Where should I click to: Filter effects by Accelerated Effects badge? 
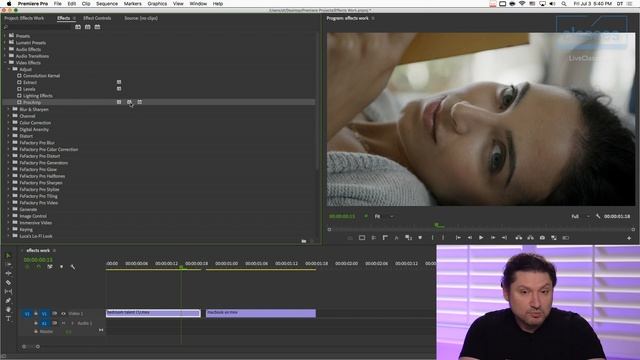click(78, 27)
